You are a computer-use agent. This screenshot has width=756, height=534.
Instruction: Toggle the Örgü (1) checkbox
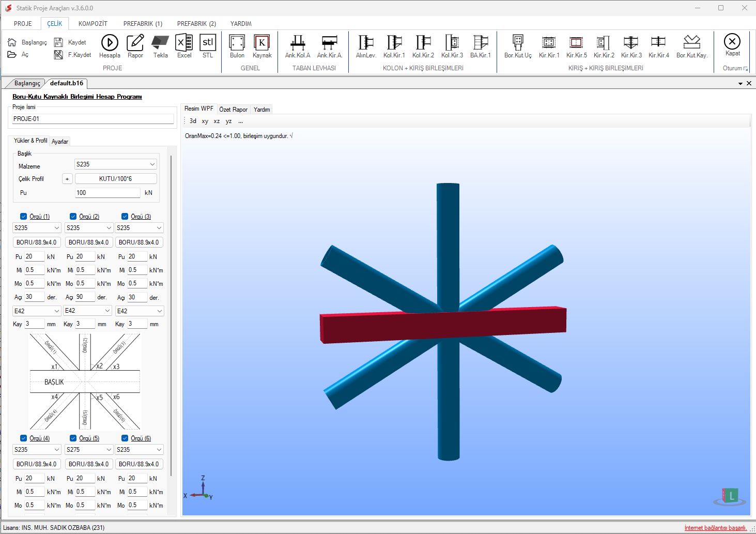[x=23, y=217]
